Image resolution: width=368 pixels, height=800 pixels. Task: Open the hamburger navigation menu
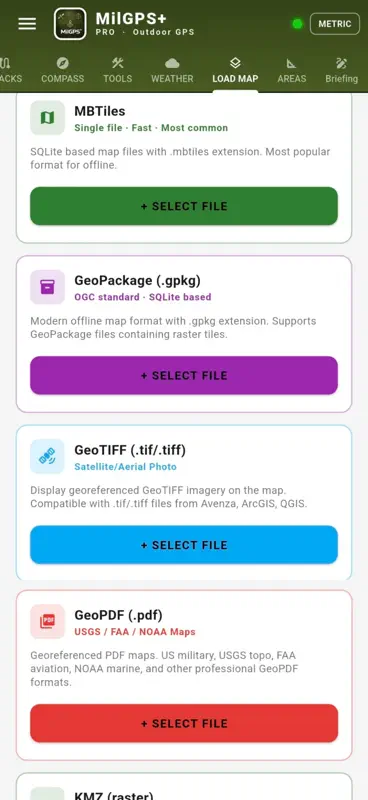(27, 23)
